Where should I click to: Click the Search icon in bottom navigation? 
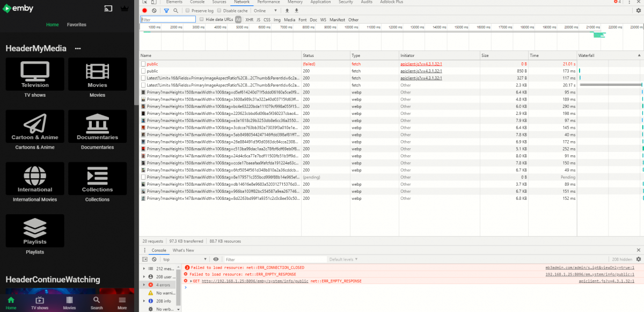(97, 303)
